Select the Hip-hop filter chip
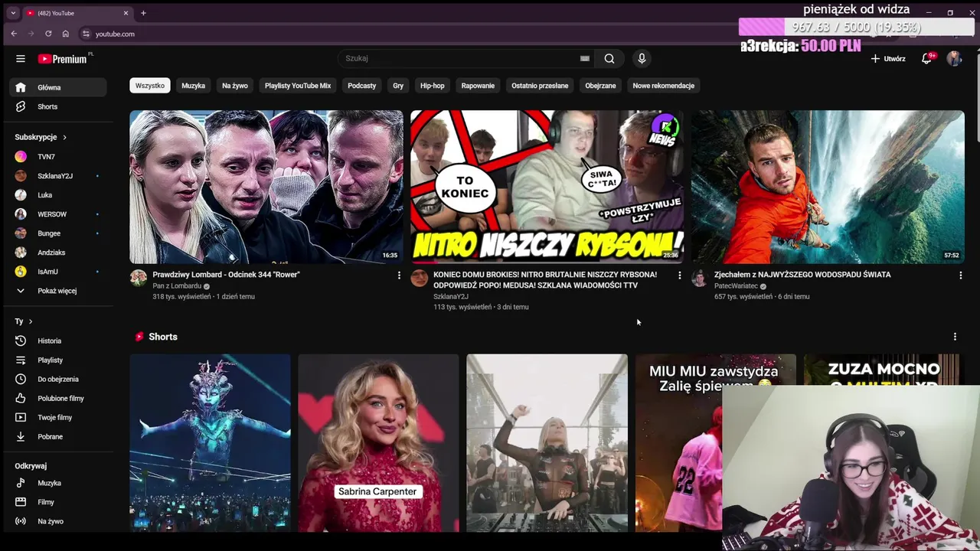This screenshot has height=551, width=980. [433, 86]
